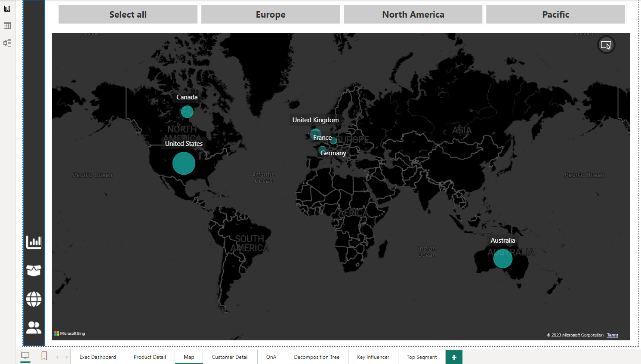The image size is (641, 364).
Task: Click the map selection tool icon
Action: pos(606,45)
